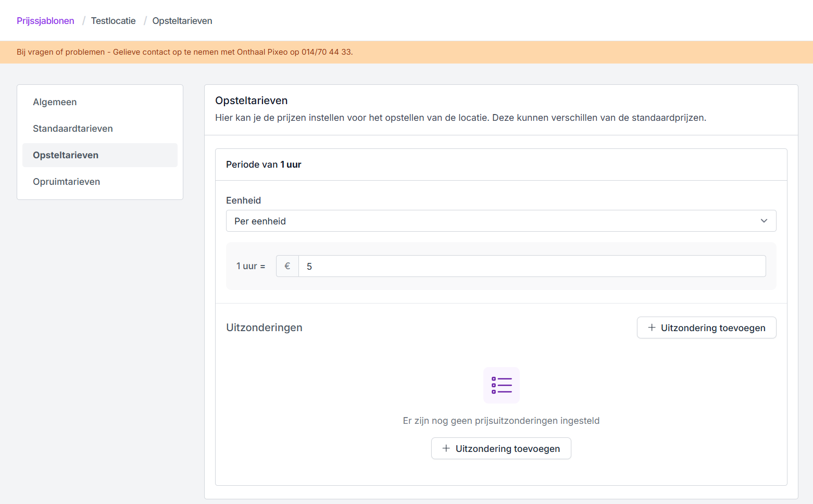Screen dimensions: 813x504
Task: Open the 'Per eenheid' unit selector
Action: coord(500,221)
